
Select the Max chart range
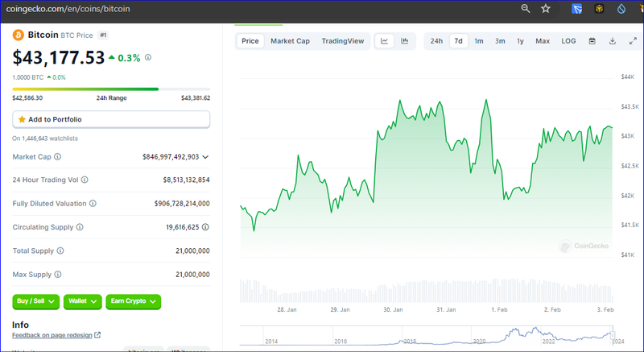click(x=542, y=41)
